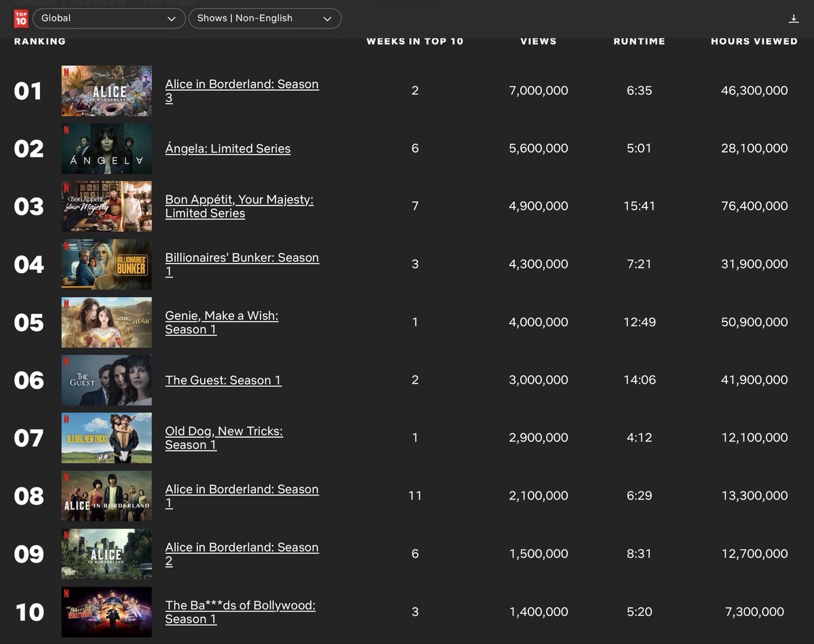Click the 28,100,000 hours viewed value
Screen dimensions: 814x644
pyautogui.click(x=754, y=148)
